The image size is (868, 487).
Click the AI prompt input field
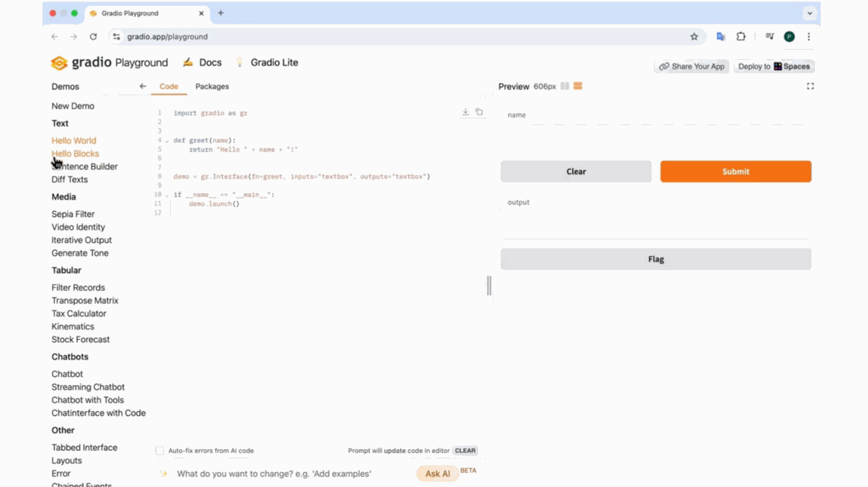click(x=293, y=473)
